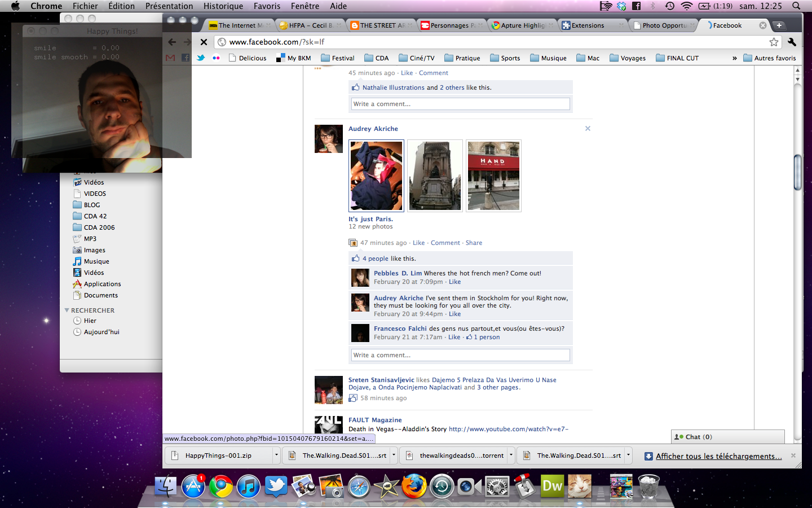Open the Flickr bookmark icon
The height and width of the screenshot is (508, 812).
click(x=216, y=58)
